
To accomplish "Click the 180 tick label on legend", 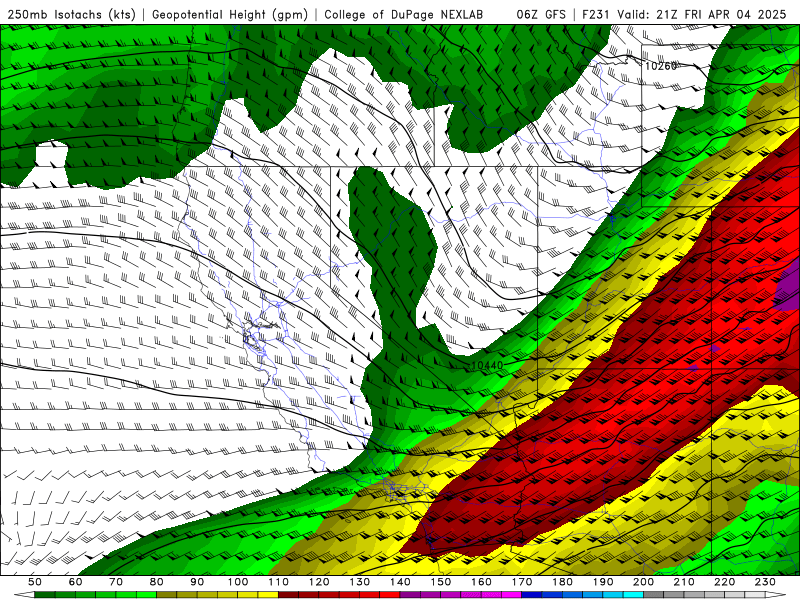I will click(x=562, y=582).
